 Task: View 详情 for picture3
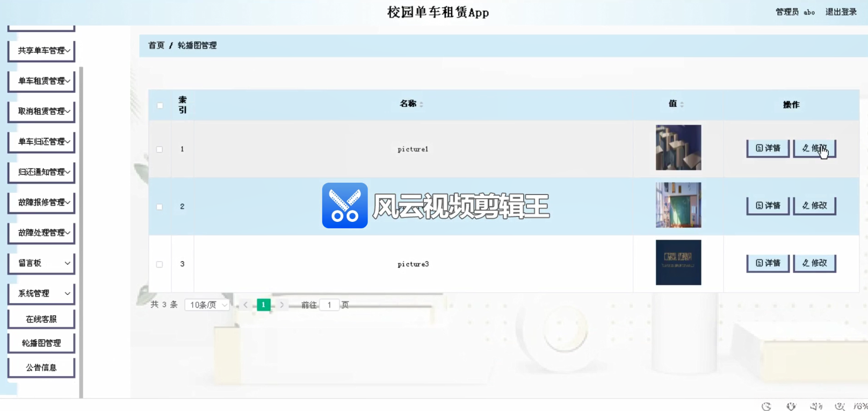pyautogui.click(x=768, y=263)
